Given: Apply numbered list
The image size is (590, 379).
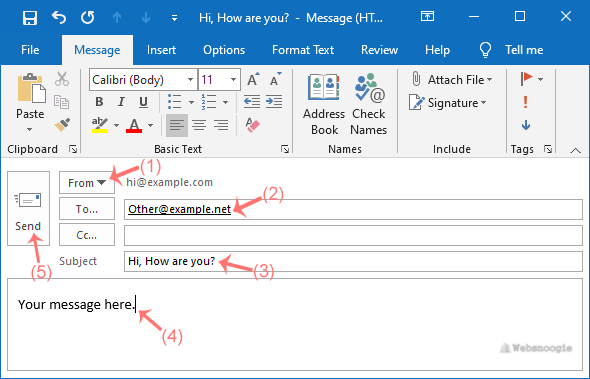Looking at the screenshot, I should pyautogui.click(x=209, y=102).
